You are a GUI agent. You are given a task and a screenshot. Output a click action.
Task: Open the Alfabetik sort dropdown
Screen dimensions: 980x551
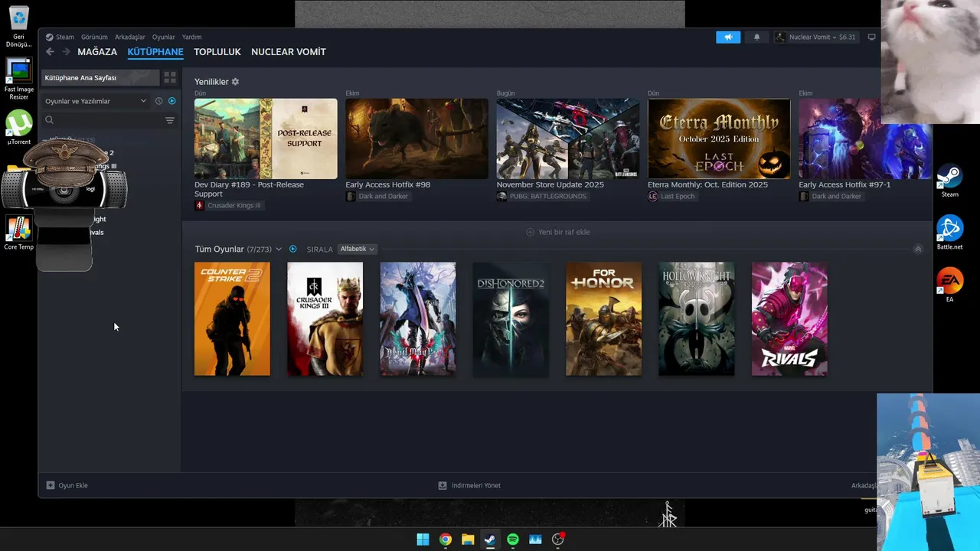[357, 249]
